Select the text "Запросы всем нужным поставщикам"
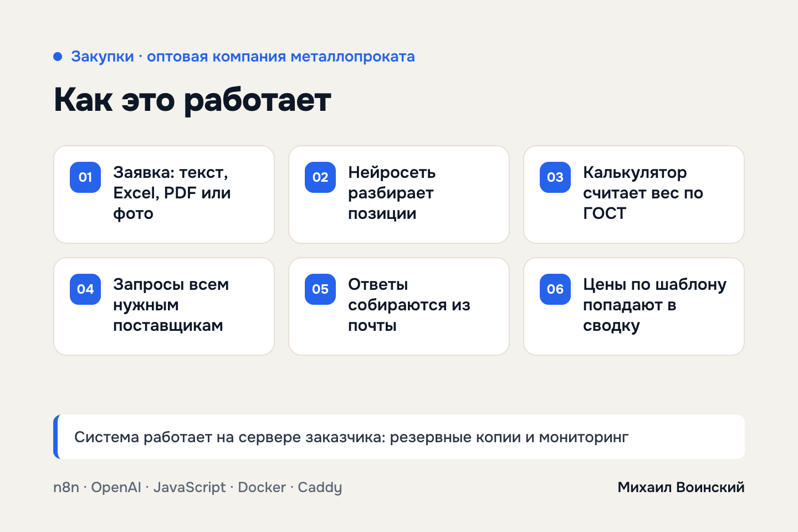 (171, 305)
